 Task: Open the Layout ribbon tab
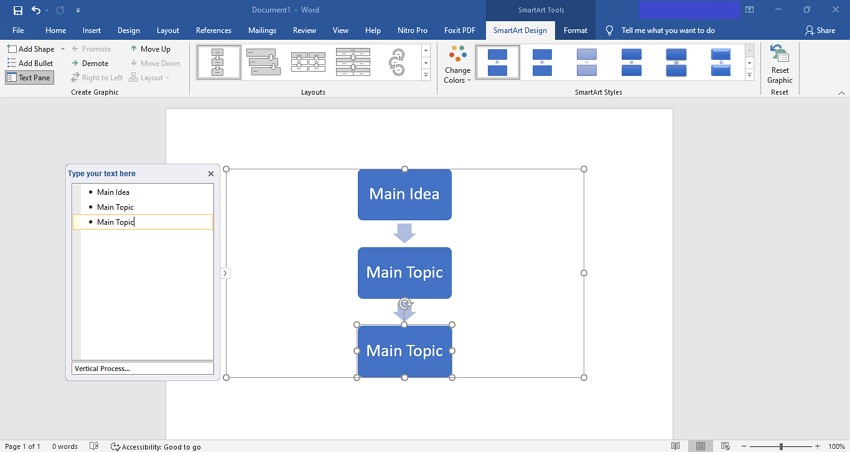click(168, 30)
